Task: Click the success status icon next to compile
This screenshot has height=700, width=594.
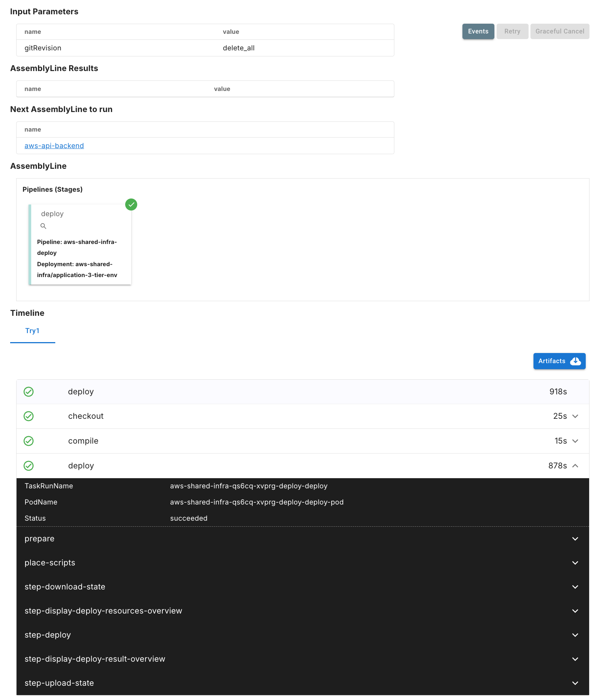Action: click(29, 441)
